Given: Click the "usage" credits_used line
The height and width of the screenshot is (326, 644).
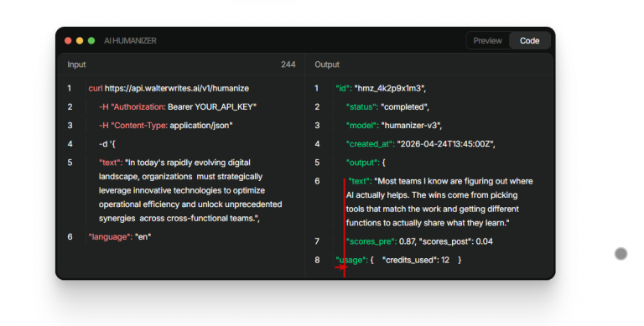Looking at the screenshot, I should tap(398, 260).
